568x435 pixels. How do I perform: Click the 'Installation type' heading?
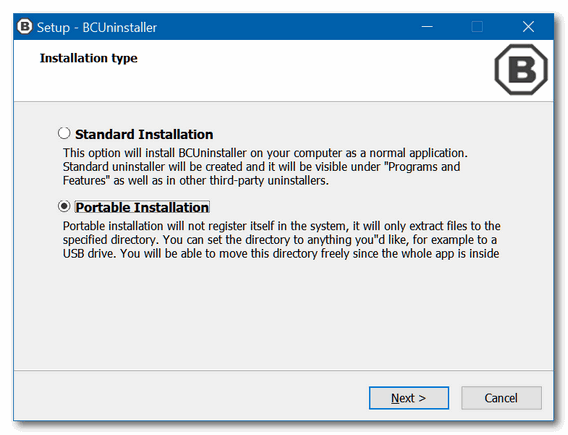(88, 58)
